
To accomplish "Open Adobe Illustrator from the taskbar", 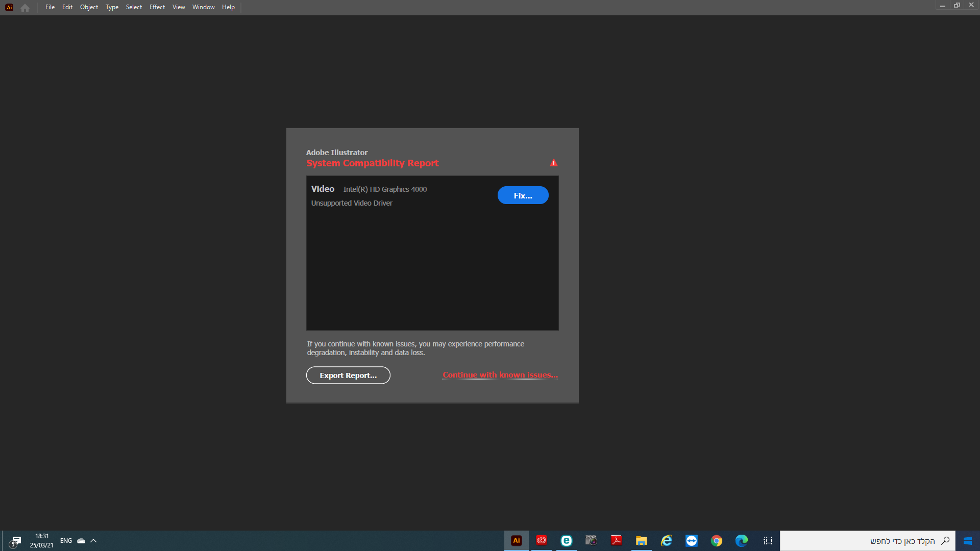I will 517,541.
